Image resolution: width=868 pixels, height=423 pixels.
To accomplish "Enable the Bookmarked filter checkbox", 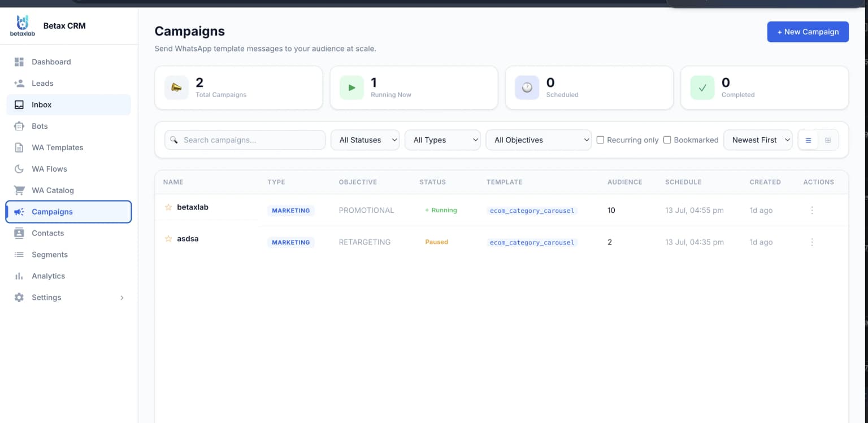I will (667, 139).
